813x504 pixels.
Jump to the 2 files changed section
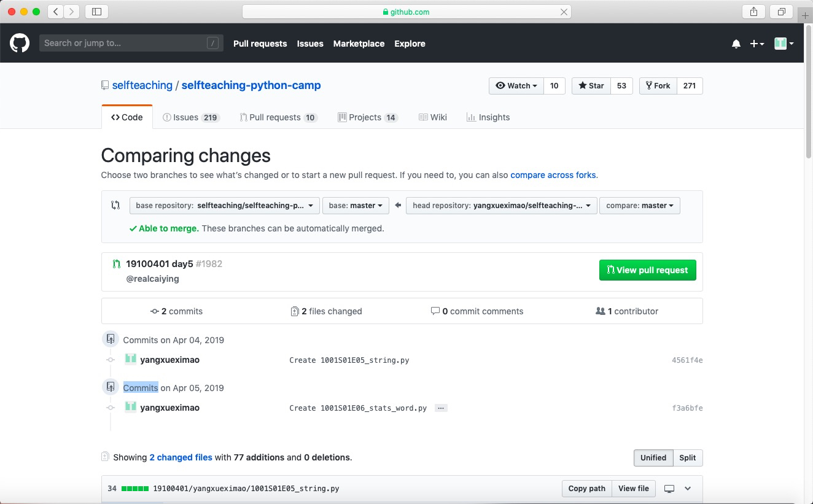326,311
